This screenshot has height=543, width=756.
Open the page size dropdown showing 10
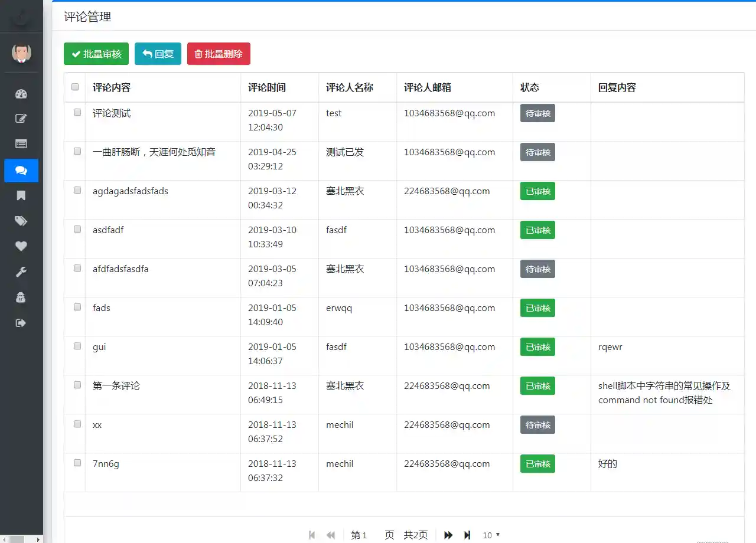coord(491,535)
